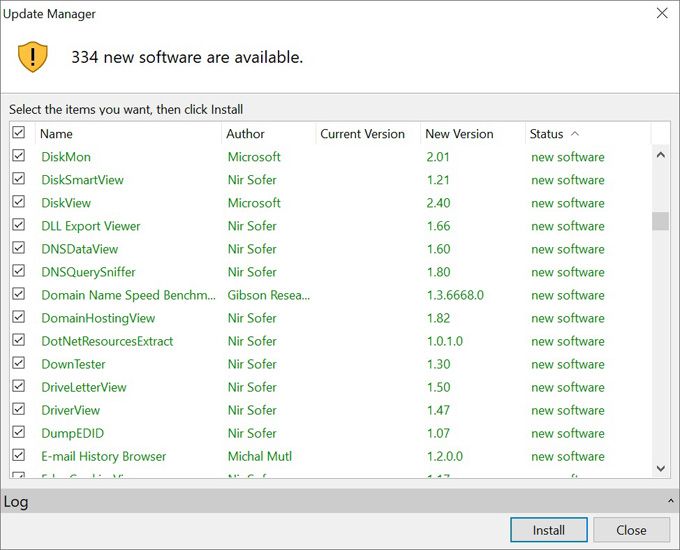Click the scrollbar up arrow
Image resolution: width=680 pixels, height=550 pixels.
click(660, 155)
